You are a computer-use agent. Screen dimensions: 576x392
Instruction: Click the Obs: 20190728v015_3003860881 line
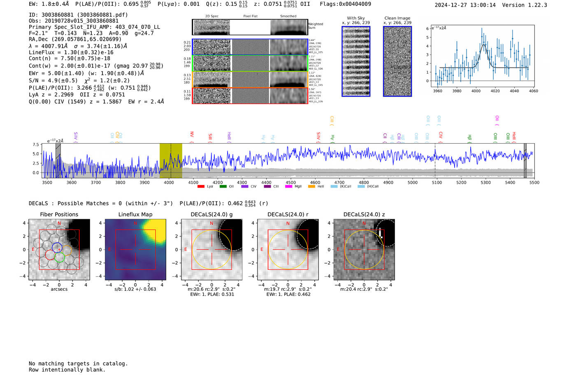click(74, 21)
